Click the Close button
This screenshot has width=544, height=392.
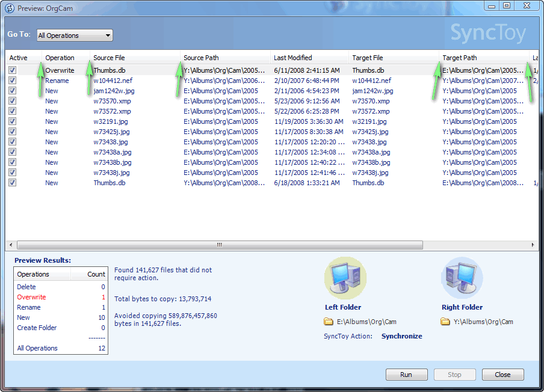(x=502, y=375)
